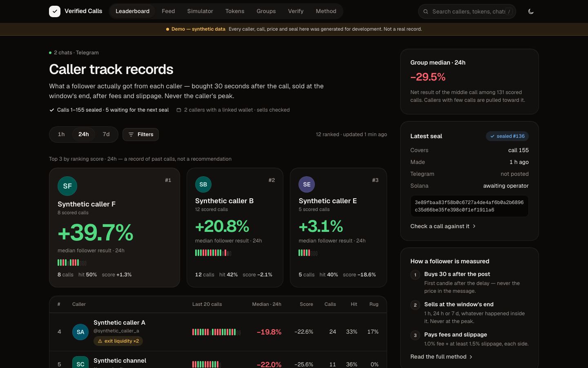This screenshot has height=368, width=588.
Task: Click the linked wallet icon
Action: pyautogui.click(x=178, y=110)
